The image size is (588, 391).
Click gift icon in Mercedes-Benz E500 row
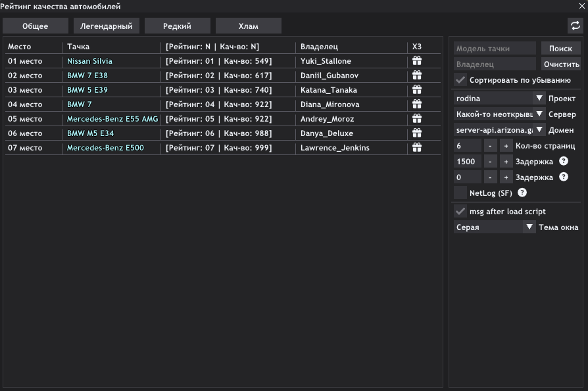click(x=416, y=148)
